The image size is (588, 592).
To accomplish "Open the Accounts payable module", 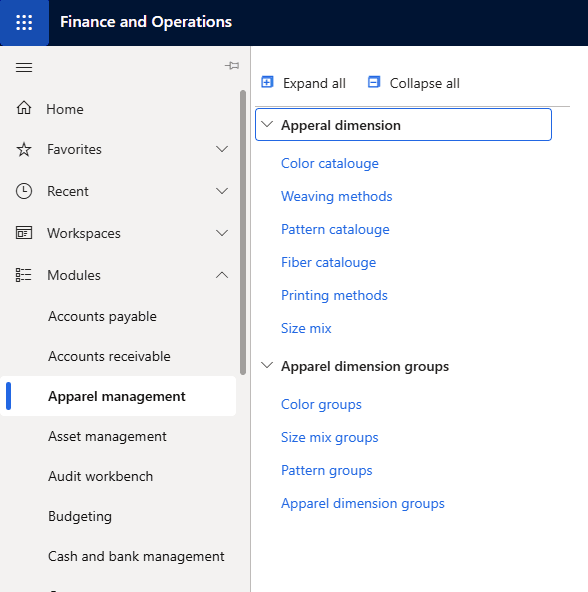I will click(102, 316).
